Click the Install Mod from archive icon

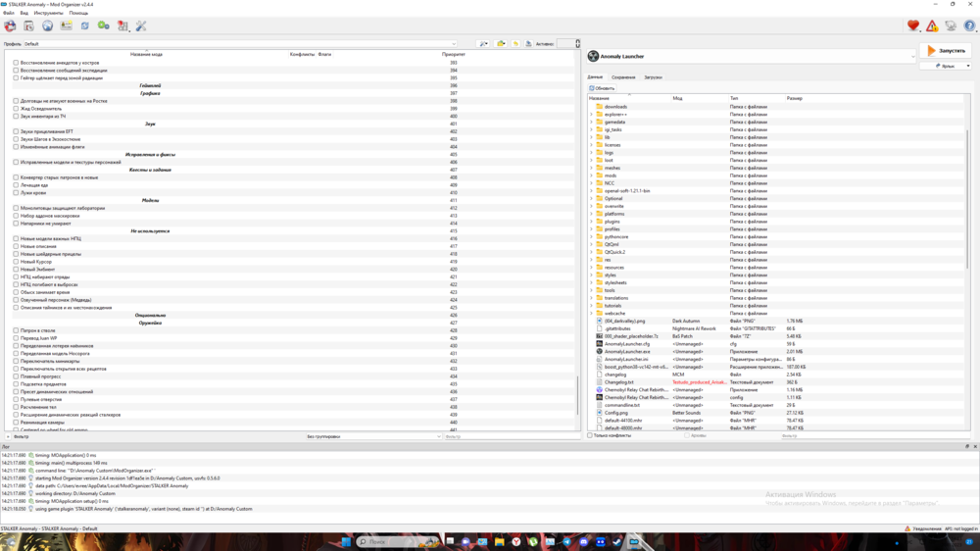point(28,25)
